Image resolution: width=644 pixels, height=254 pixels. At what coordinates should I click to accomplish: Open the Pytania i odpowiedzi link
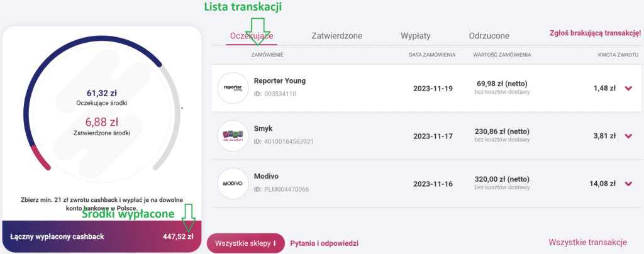325,243
